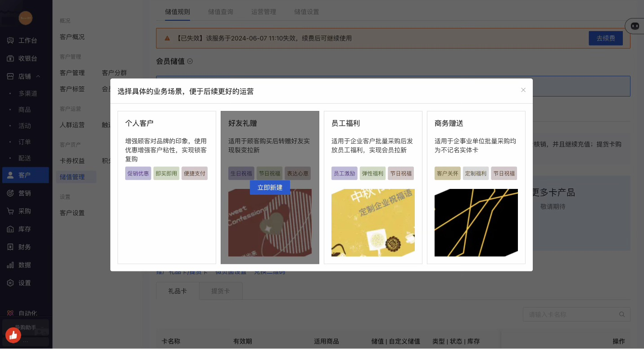Click the 卡名称 column header
Image resolution: width=644 pixels, height=349 pixels.
[x=171, y=341]
